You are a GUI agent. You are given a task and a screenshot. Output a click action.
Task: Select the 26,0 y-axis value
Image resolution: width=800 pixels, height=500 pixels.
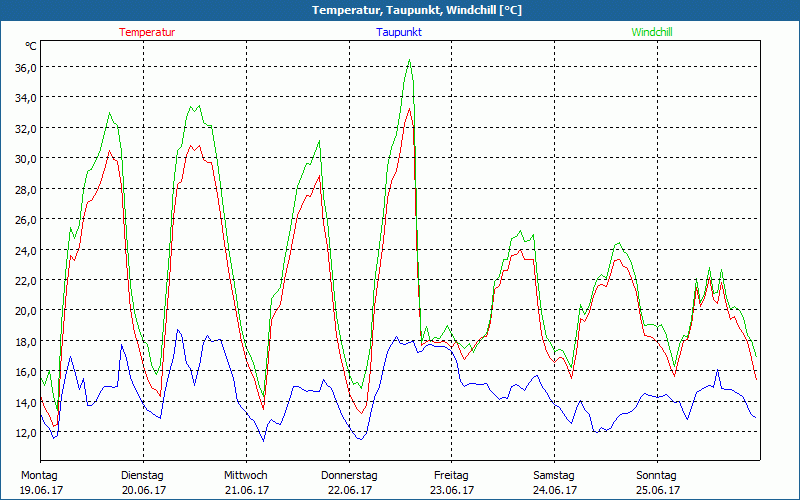click(26, 220)
